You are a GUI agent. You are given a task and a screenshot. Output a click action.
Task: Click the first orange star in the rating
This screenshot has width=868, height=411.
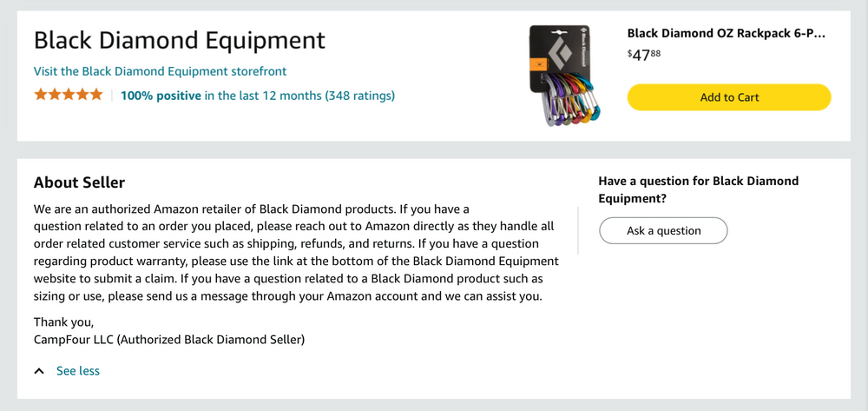(41, 95)
